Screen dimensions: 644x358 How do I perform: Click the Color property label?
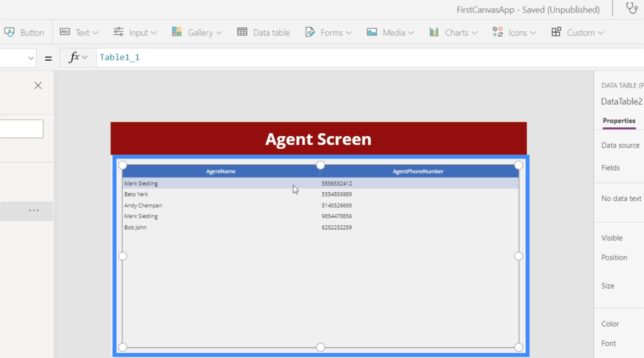(x=610, y=324)
